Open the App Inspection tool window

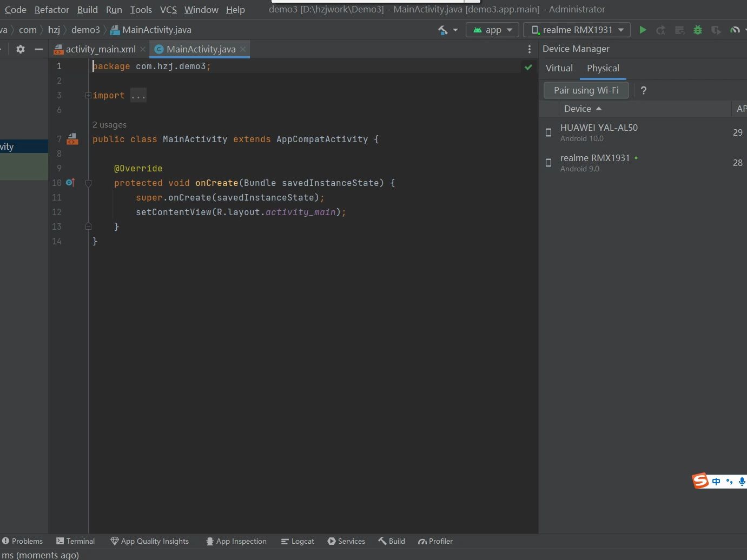[236, 541]
